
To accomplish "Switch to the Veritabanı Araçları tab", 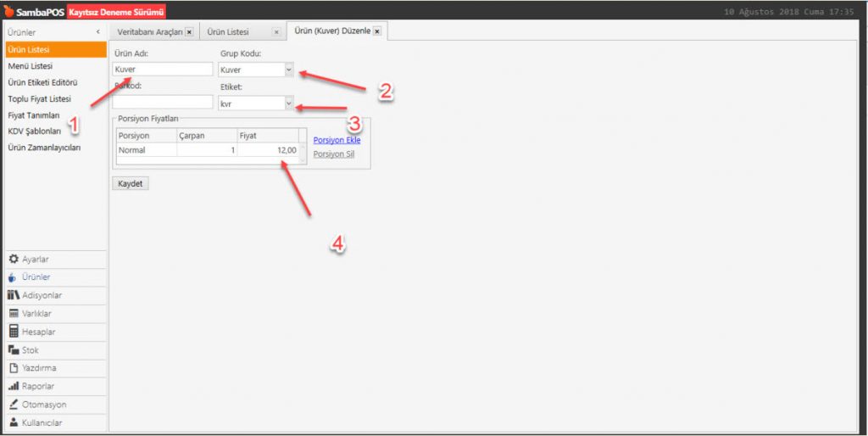I will (147, 31).
